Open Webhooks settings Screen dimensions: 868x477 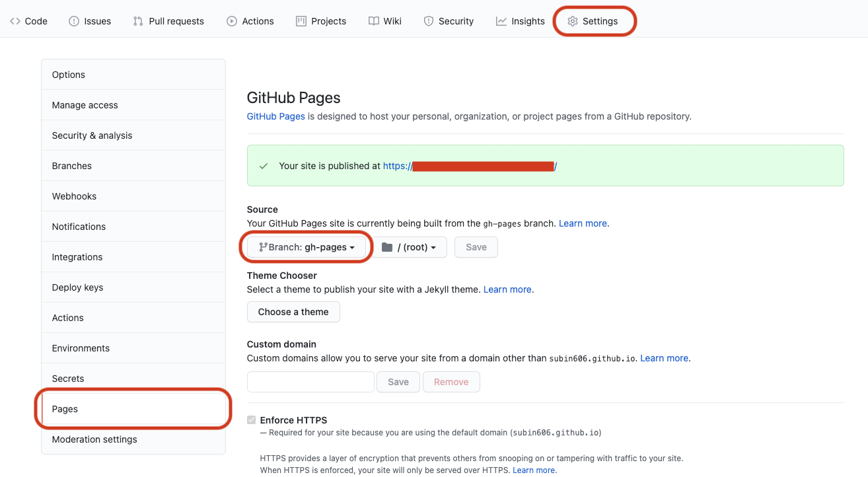coord(133,196)
